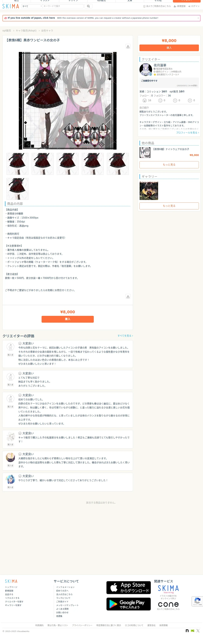This screenshot has width=203, height=644.
Task: Open プライバシーポリシー footer link
Action: point(82,626)
